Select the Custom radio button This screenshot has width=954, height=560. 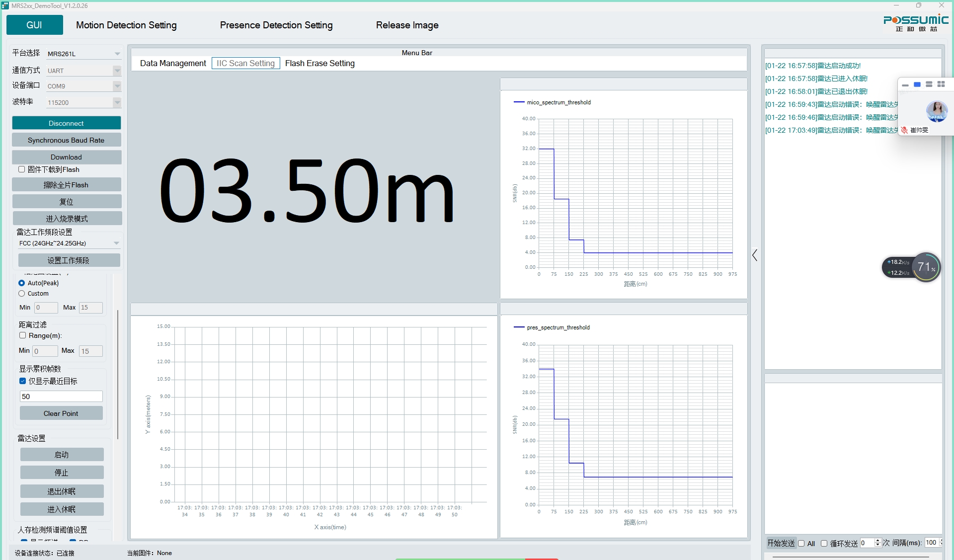[22, 294]
